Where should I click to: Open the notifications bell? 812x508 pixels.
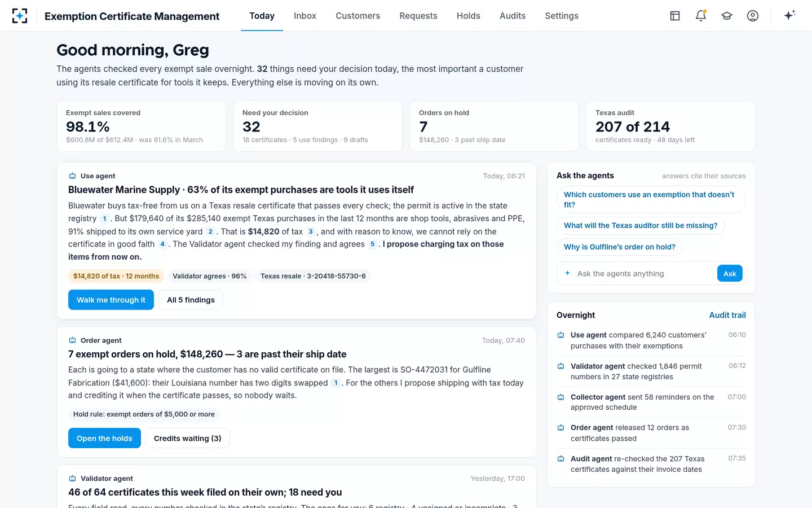[x=701, y=16]
